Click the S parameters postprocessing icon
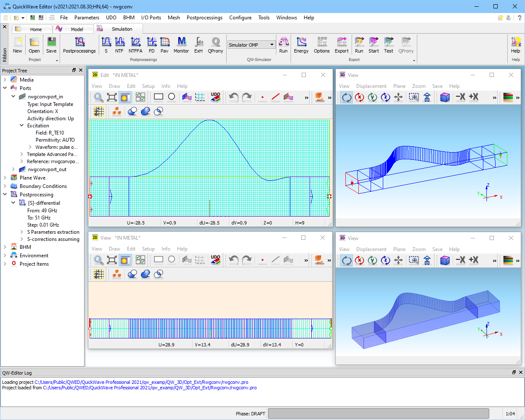This screenshot has width=525, height=420. [x=106, y=45]
